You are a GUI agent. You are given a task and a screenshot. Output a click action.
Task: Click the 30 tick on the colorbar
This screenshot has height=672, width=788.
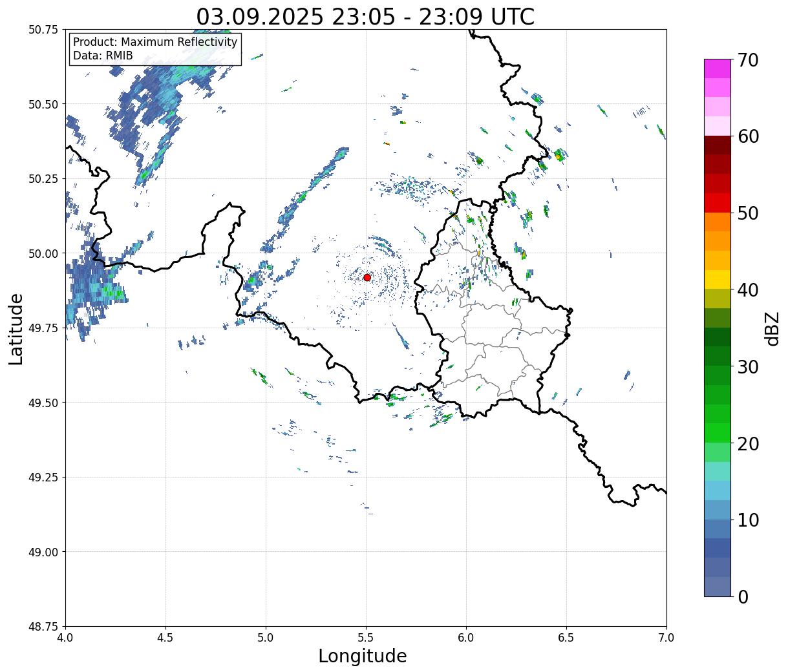click(x=747, y=367)
